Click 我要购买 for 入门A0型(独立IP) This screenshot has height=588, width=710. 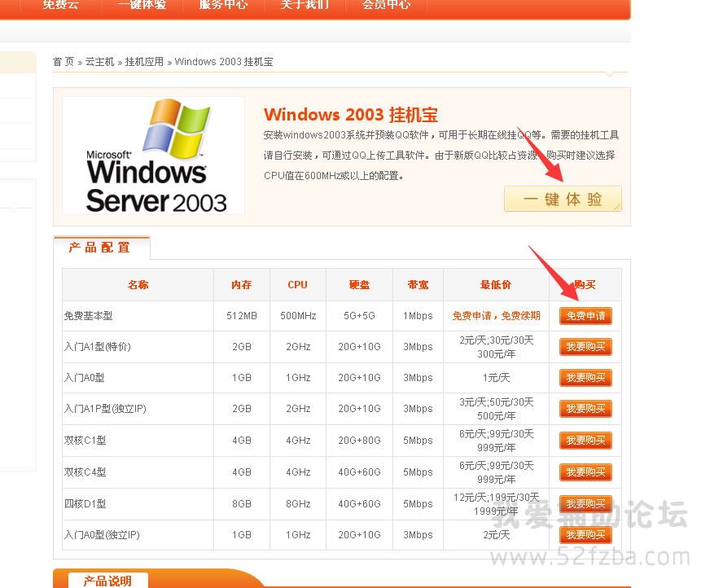point(585,534)
